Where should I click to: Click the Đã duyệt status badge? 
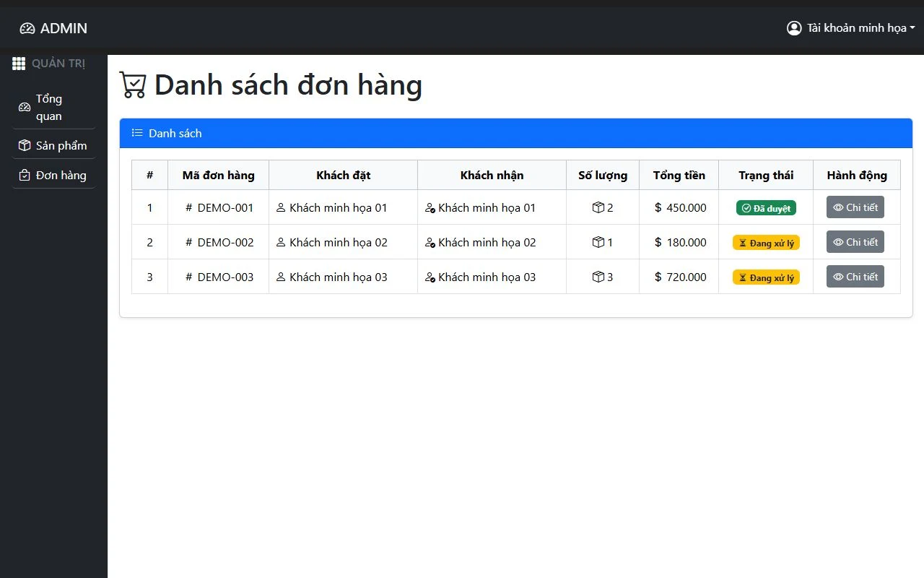pos(766,208)
